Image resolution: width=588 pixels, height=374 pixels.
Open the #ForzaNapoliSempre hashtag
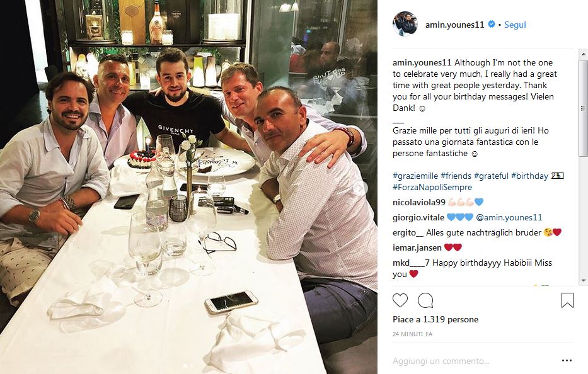click(x=432, y=187)
